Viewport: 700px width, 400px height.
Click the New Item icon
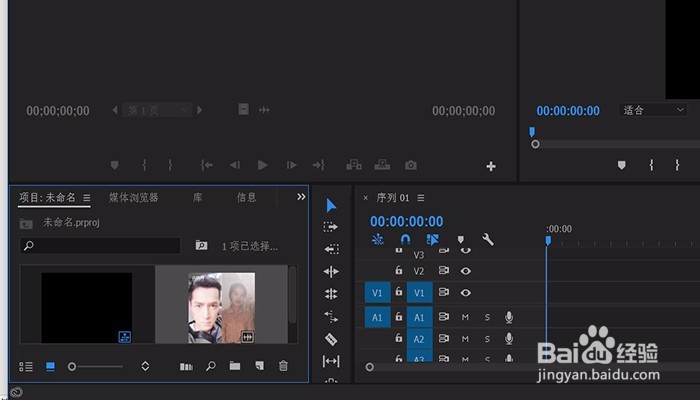[x=259, y=366]
